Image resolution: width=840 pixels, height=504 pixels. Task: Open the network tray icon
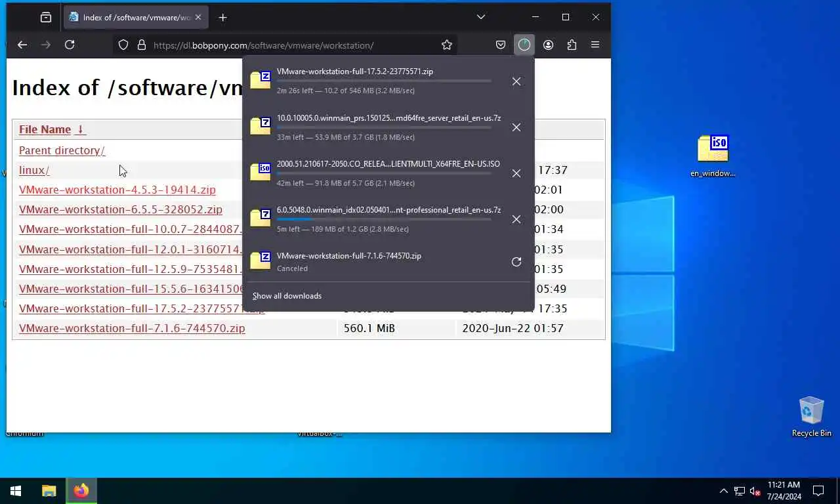tap(740, 491)
